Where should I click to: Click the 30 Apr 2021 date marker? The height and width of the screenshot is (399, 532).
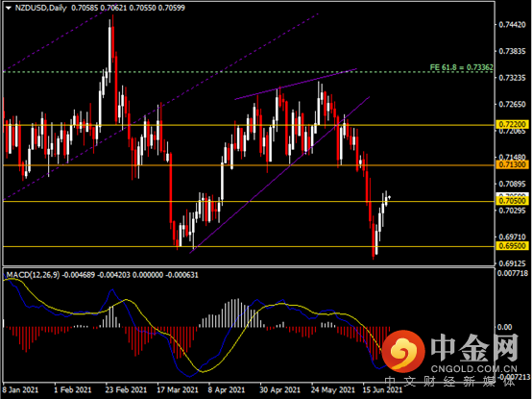tap(279, 389)
